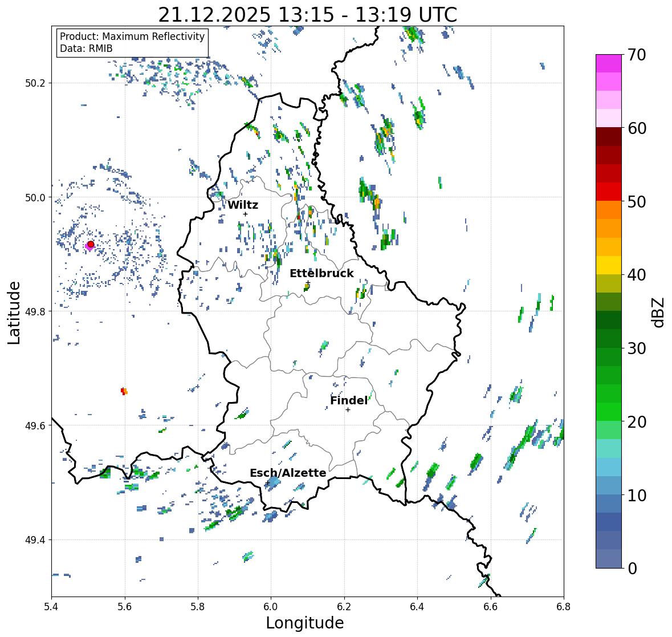Click the Esch/Alzette station label

pos(288,473)
